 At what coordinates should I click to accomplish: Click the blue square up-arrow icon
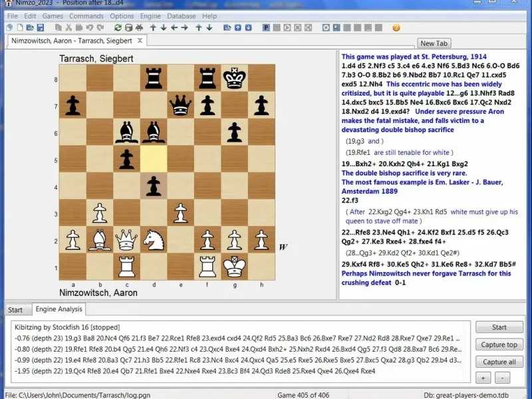click(238, 28)
